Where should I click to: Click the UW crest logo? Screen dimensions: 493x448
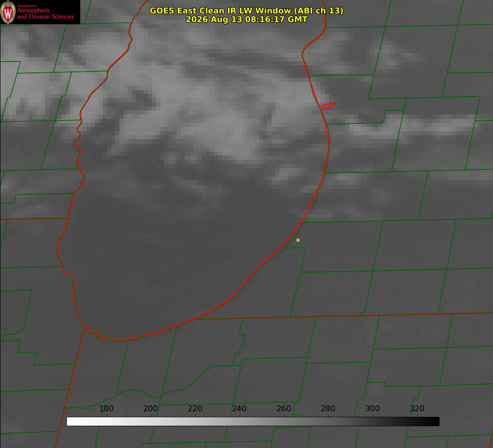(8, 12)
